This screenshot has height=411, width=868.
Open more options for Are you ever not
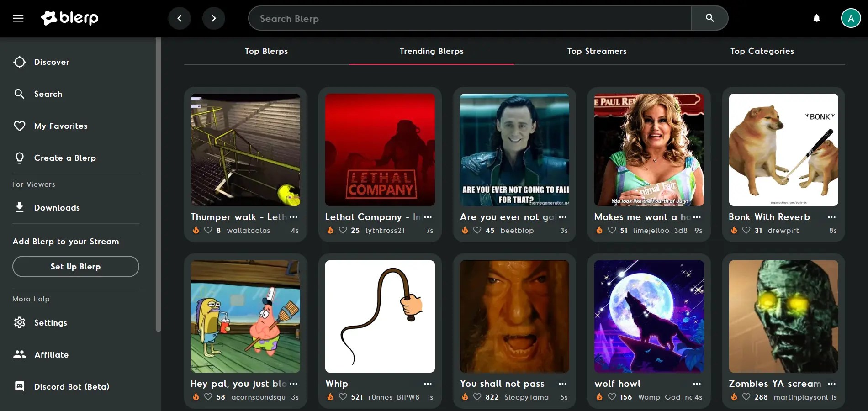tap(563, 217)
